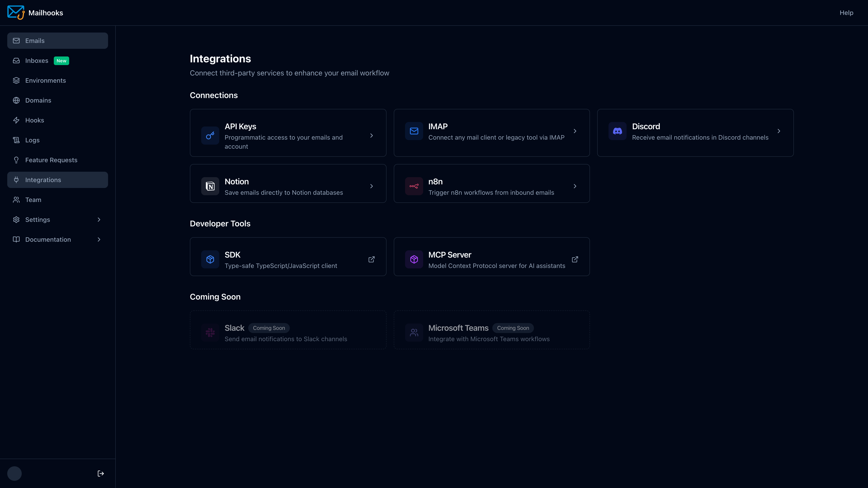Click the Microsoft Teams people icon
This screenshot has height=488, width=868.
414,332
